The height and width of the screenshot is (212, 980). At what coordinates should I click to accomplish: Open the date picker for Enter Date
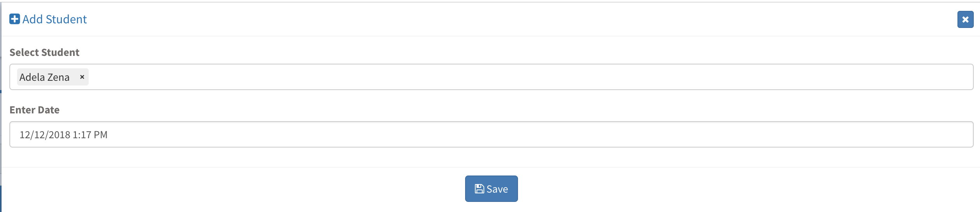[491, 134]
